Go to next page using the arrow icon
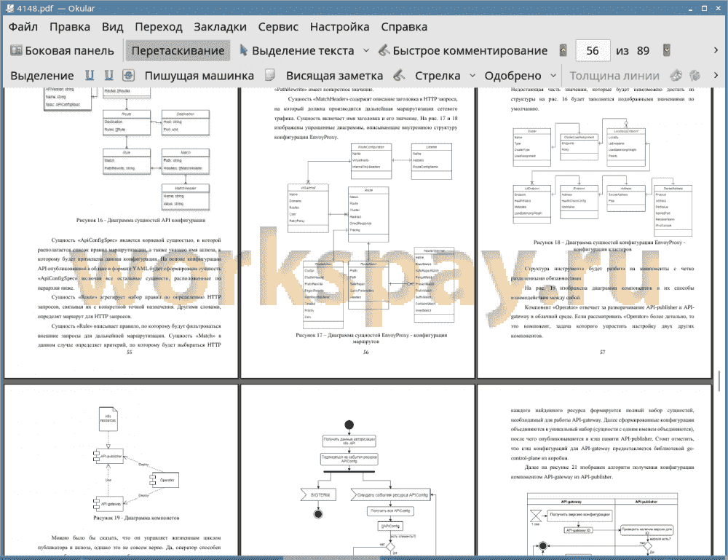The width and height of the screenshot is (728, 560). [667, 50]
